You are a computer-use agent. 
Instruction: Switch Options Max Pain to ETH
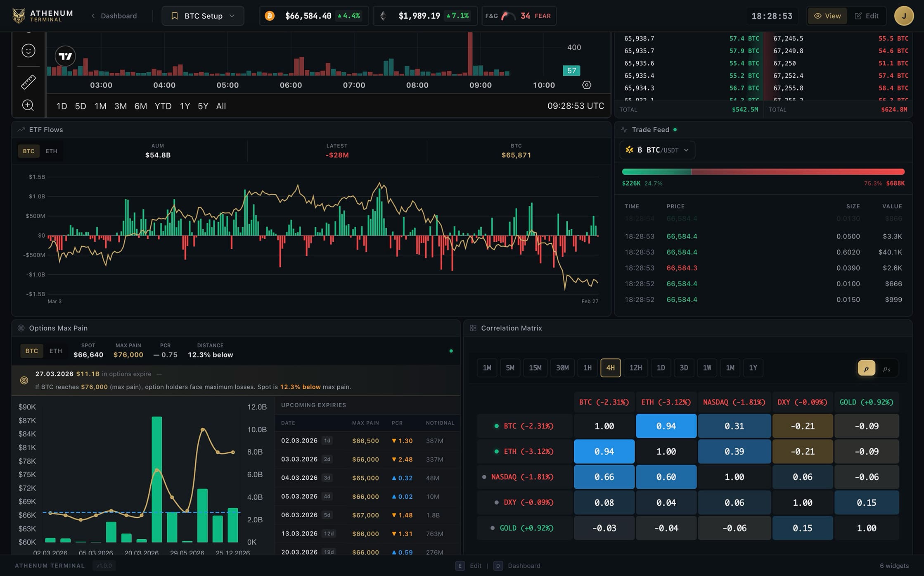56,351
